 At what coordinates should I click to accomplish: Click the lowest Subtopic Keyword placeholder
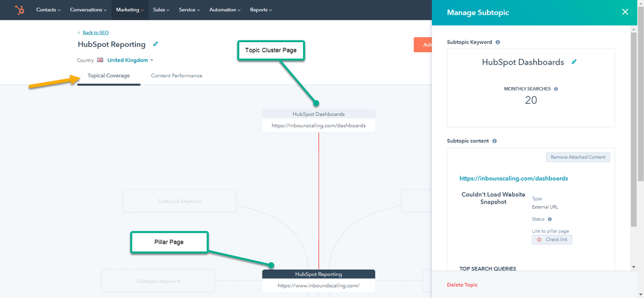[158, 281]
